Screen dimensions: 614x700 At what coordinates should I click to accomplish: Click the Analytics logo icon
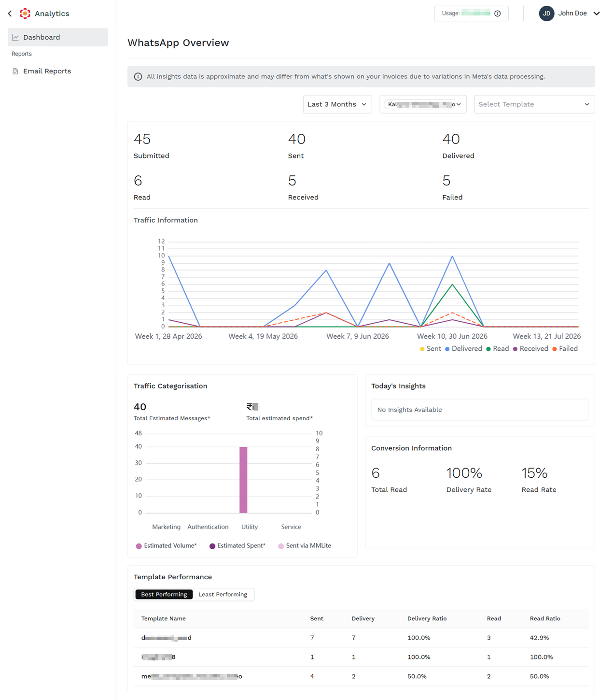[25, 14]
